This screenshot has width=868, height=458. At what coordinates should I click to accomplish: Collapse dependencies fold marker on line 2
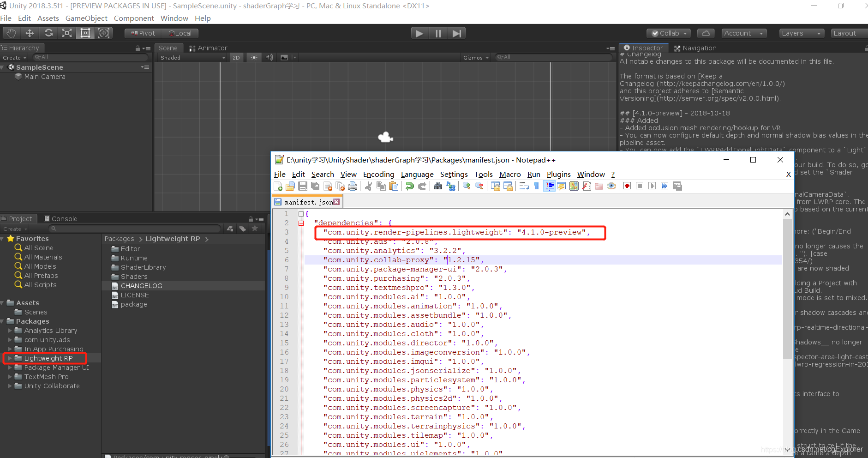(301, 223)
